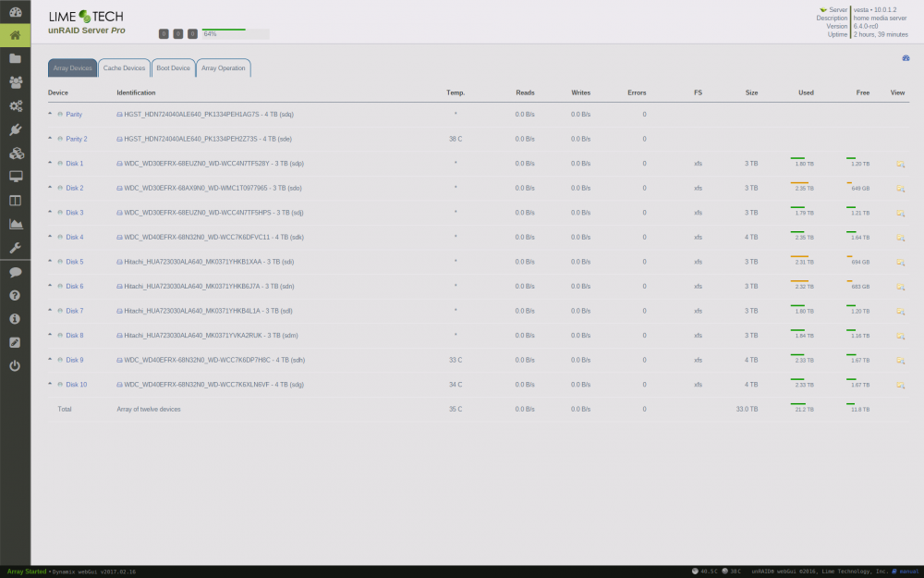Click the Help question-mark icon
This screenshot has width=924, height=578.
(x=16, y=296)
